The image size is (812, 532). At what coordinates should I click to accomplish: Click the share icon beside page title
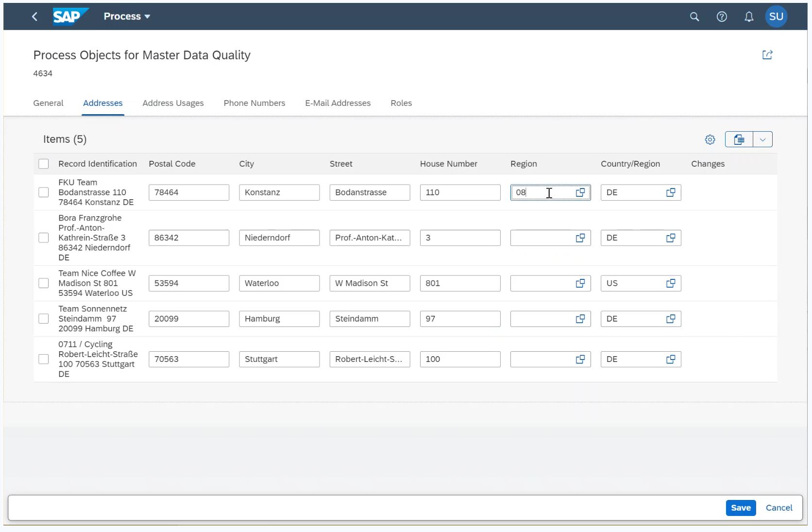click(x=767, y=55)
